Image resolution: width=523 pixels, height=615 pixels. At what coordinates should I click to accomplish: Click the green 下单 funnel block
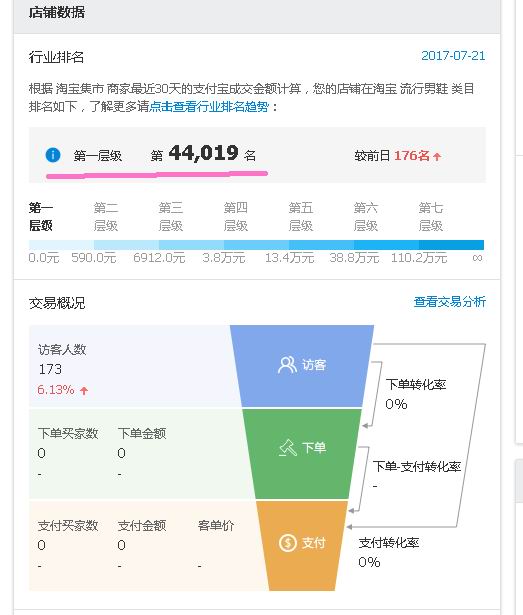point(302,454)
